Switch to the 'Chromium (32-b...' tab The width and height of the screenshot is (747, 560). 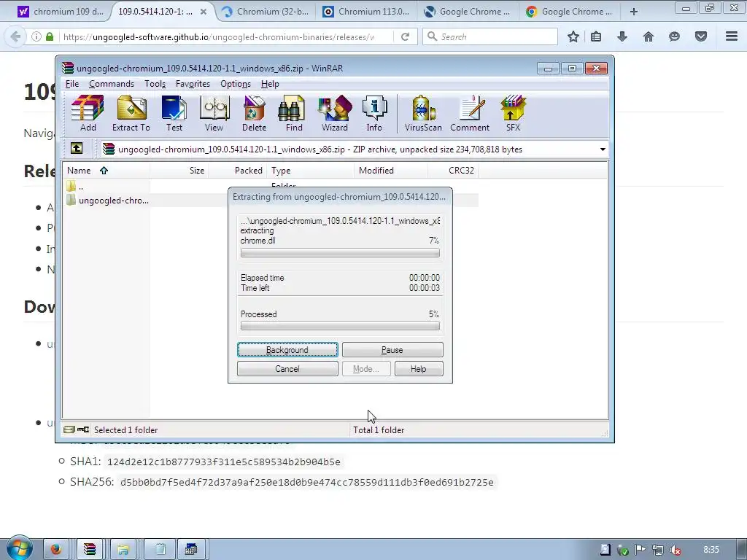click(x=266, y=12)
